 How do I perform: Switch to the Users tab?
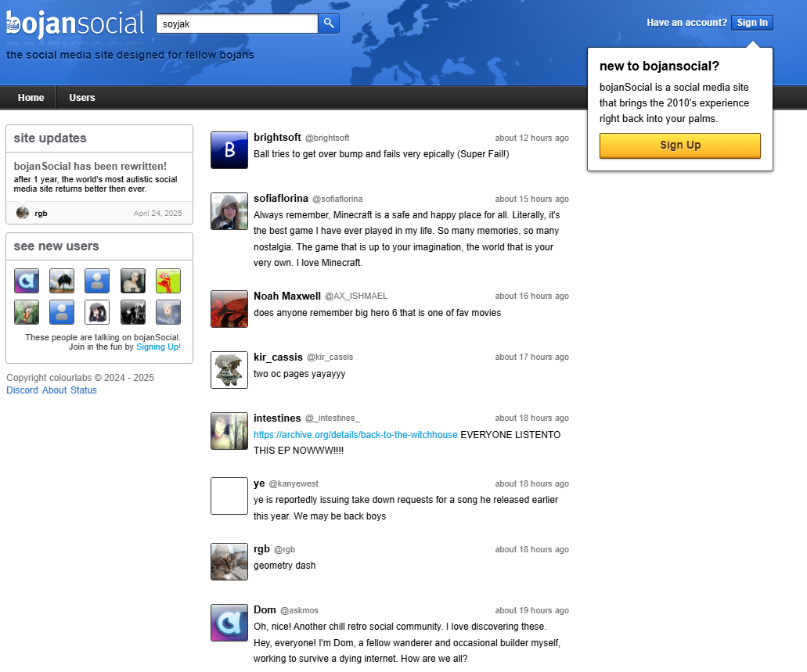82,98
